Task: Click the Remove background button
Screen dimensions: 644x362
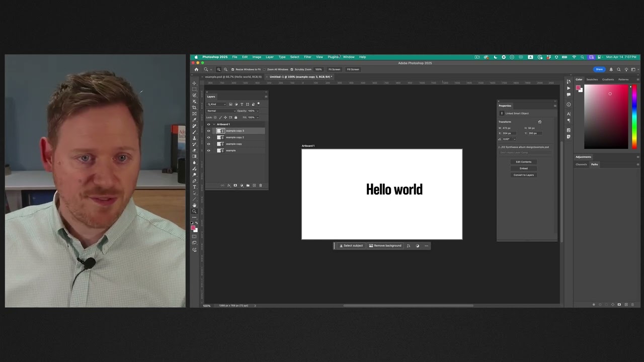Action: (385, 245)
